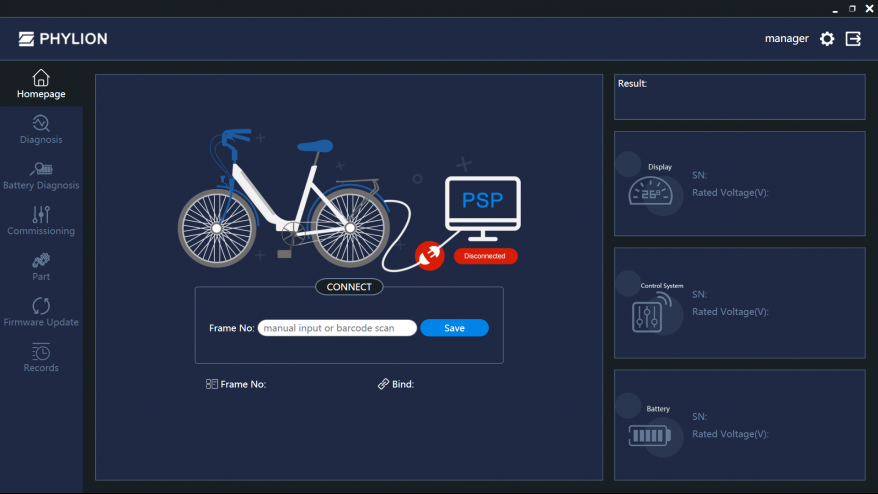The image size is (878, 494).
Task: Go to Homepage in sidebar
Action: tap(41, 84)
